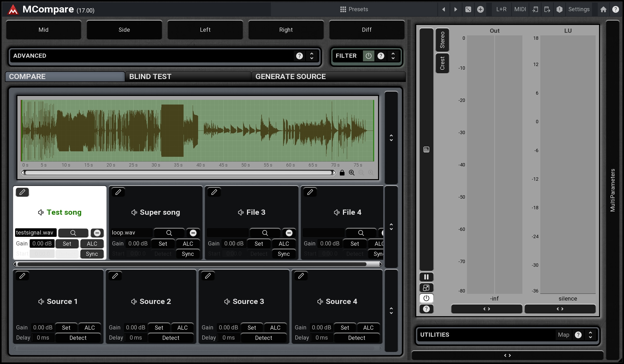624x364 pixels.
Task: Click the home icon in top bar
Action: click(603, 9)
